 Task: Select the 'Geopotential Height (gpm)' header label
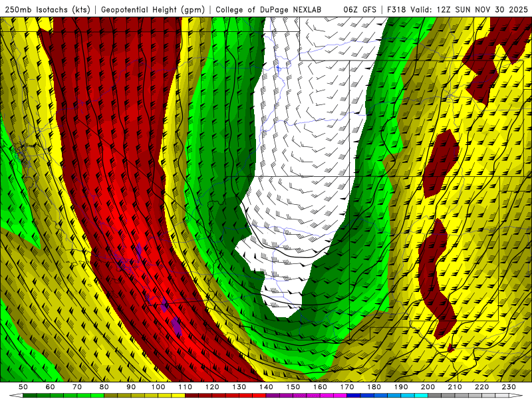153,10
